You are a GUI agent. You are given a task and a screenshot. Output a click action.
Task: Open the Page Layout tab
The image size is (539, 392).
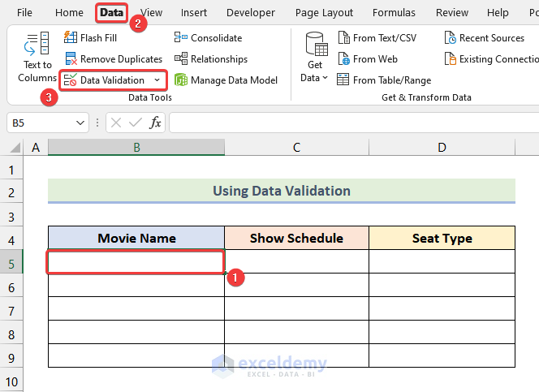pyautogui.click(x=324, y=13)
